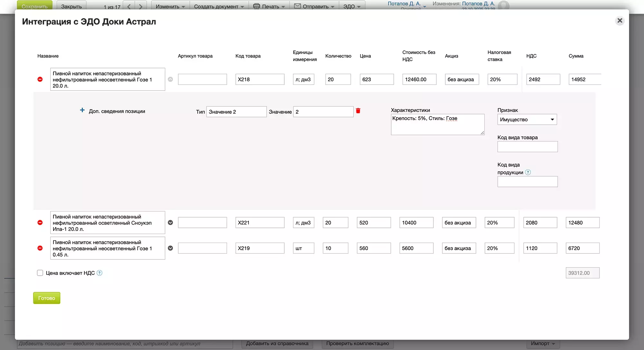
Task: Remove the X218 Гозе 20.0 л. row
Action: [40, 79]
